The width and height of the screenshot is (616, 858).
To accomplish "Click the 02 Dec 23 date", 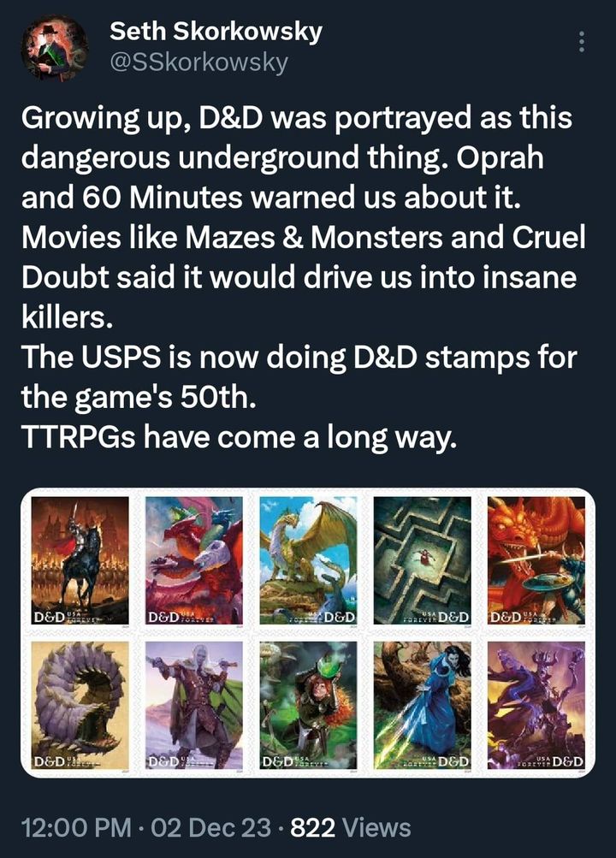I will pyautogui.click(x=210, y=827).
